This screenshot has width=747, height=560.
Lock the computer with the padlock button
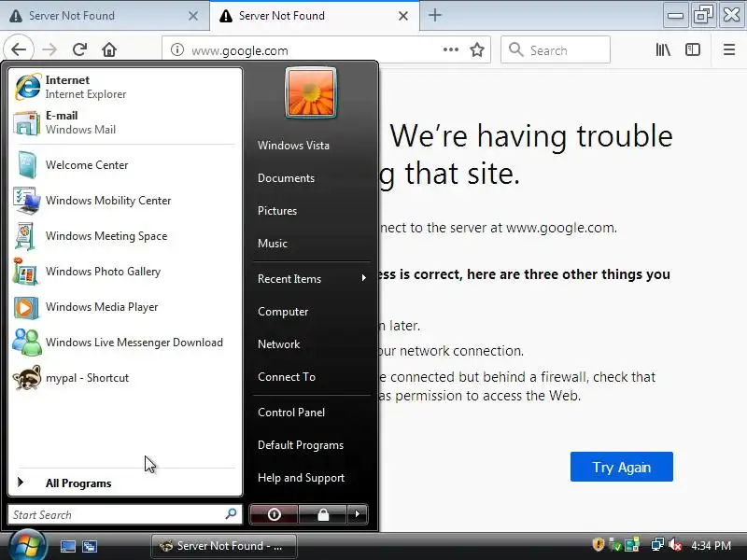point(323,514)
